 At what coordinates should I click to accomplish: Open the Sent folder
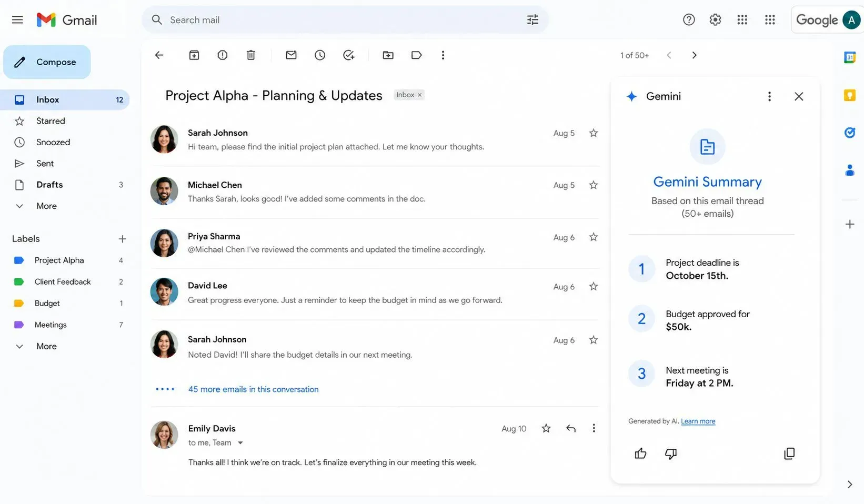coord(65,164)
